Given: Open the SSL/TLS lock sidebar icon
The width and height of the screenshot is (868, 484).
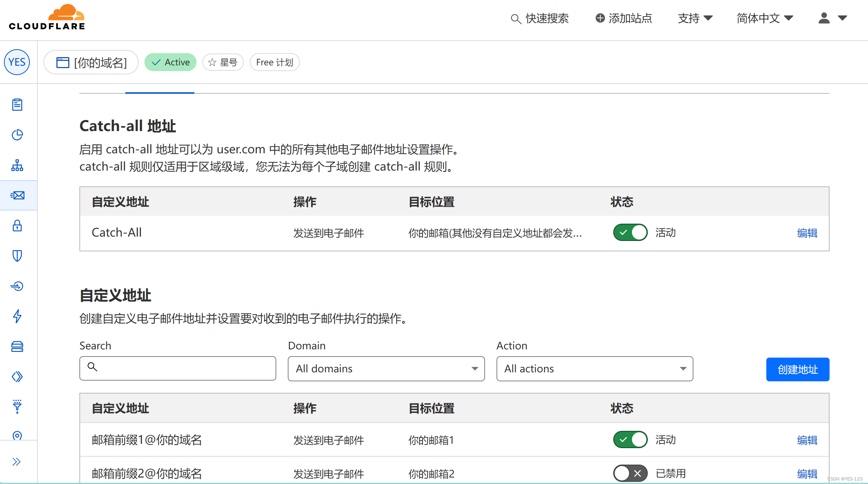Looking at the screenshot, I should (17, 226).
